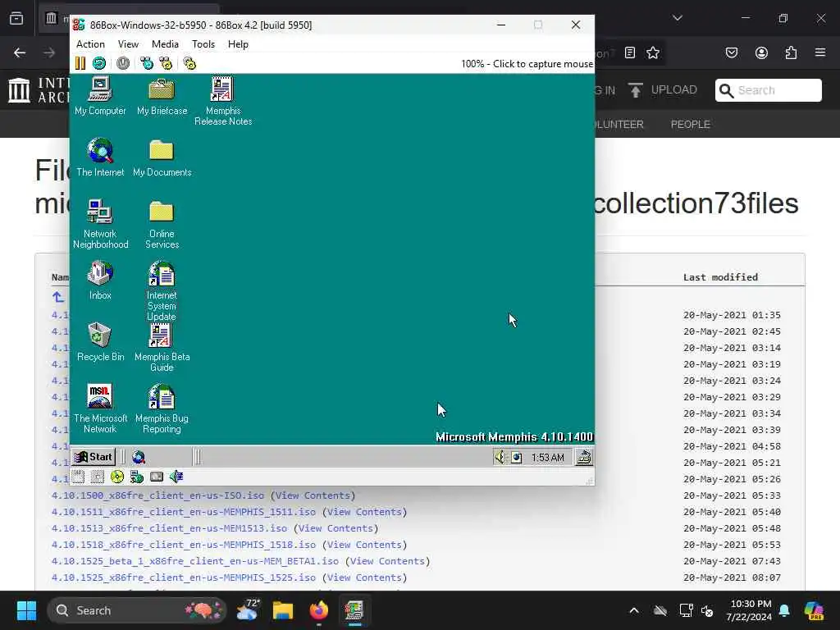Switch to Firefox on Windows taskbar
Image resolution: width=840 pixels, height=630 pixels.
tap(319, 610)
